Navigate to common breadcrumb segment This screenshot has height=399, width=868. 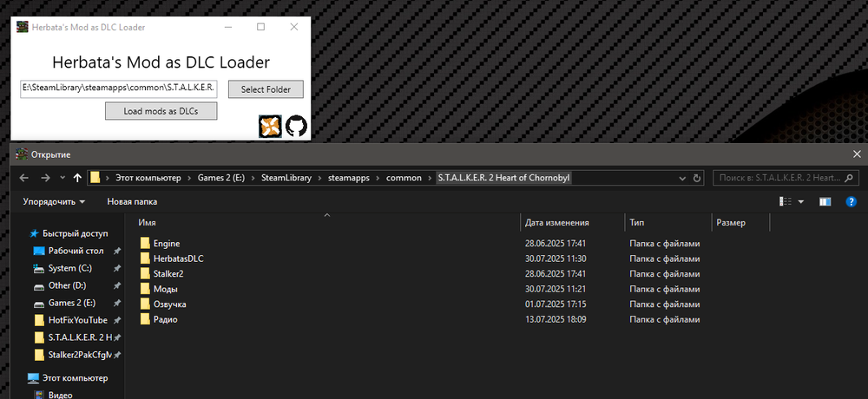[404, 178]
